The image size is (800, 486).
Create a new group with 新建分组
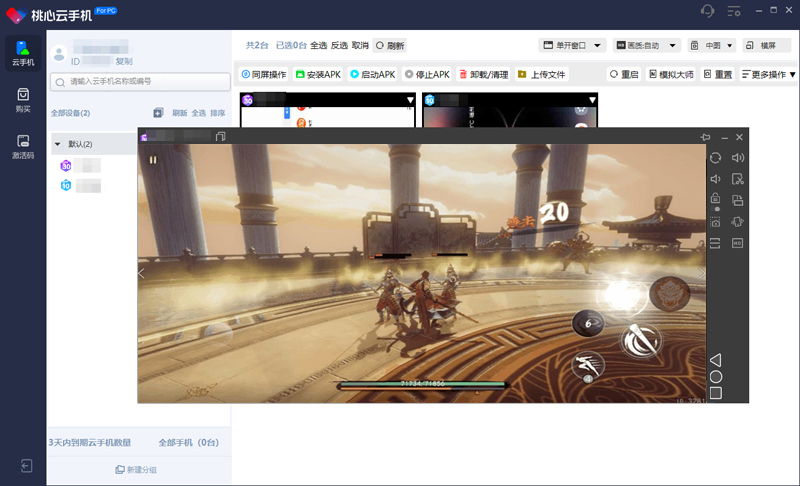pos(136,470)
